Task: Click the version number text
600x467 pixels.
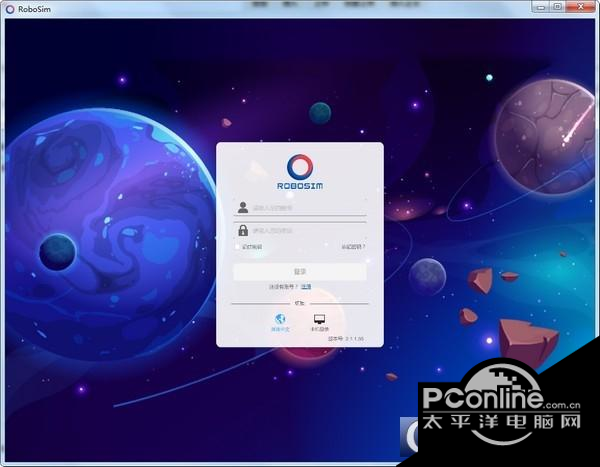Action: coord(346,339)
